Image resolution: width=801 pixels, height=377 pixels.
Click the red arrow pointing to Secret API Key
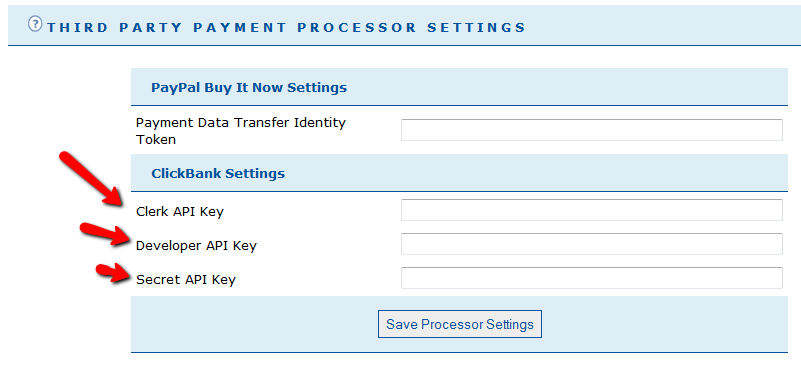tap(113, 272)
